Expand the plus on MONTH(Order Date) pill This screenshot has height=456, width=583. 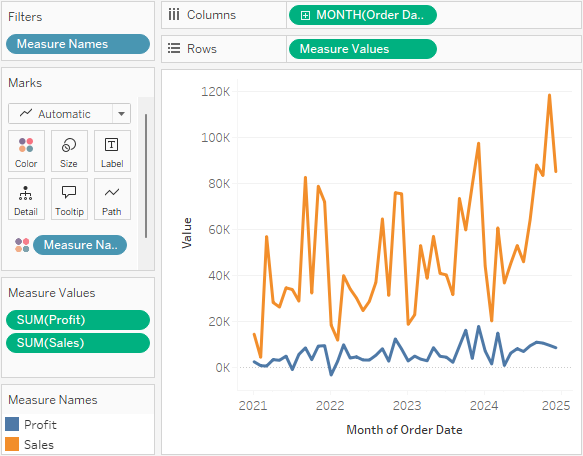point(305,15)
